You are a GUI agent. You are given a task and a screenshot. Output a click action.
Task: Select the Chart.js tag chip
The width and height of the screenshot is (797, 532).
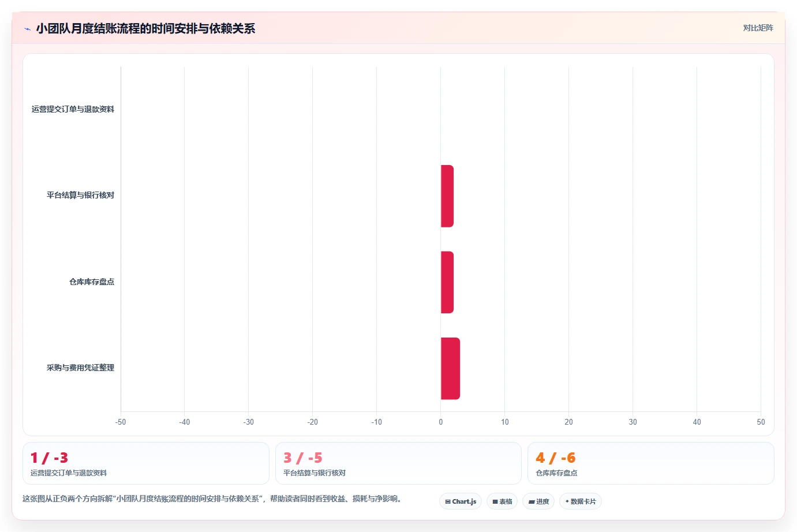(x=461, y=501)
